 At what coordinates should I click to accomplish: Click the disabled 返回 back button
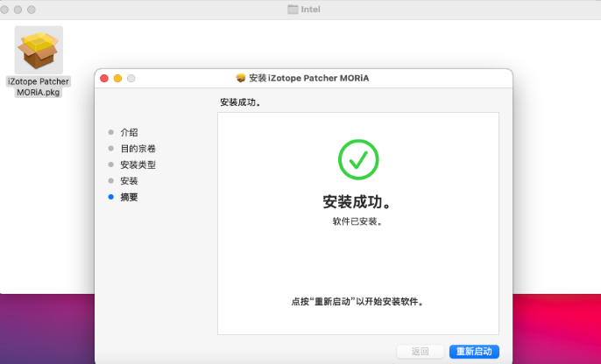coord(421,352)
